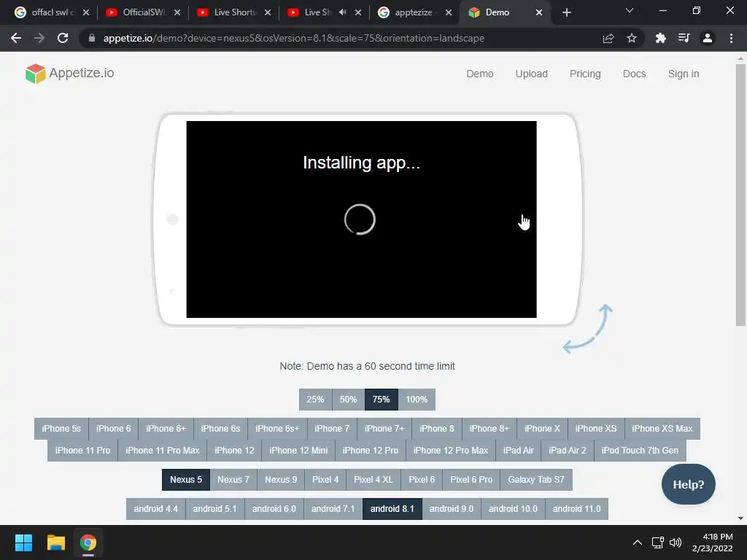This screenshot has height=560, width=747.
Task: Select the Nexus 7 device
Action: (x=233, y=480)
